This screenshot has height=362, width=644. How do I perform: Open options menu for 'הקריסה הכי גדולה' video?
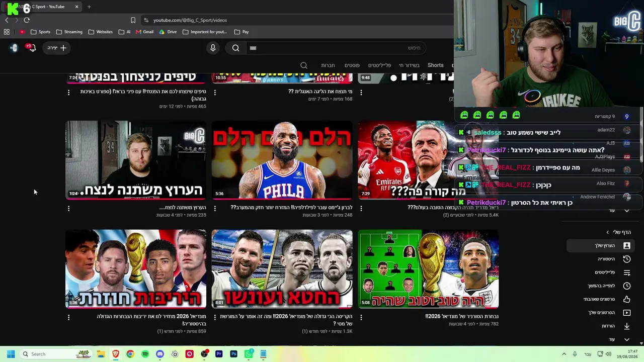click(x=215, y=317)
